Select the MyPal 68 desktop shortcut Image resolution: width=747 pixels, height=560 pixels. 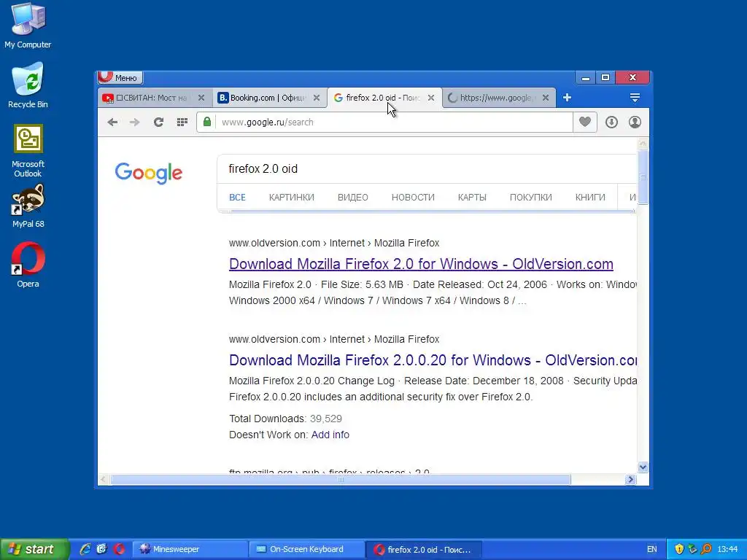point(28,205)
